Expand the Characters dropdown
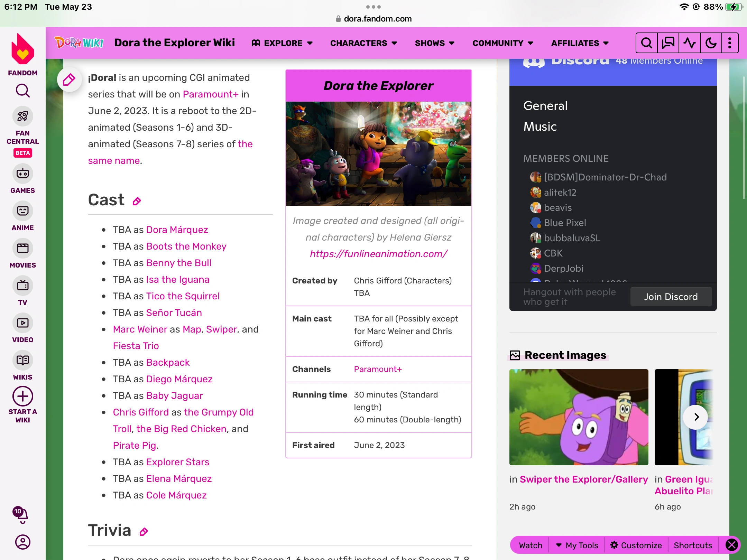 pyautogui.click(x=363, y=43)
